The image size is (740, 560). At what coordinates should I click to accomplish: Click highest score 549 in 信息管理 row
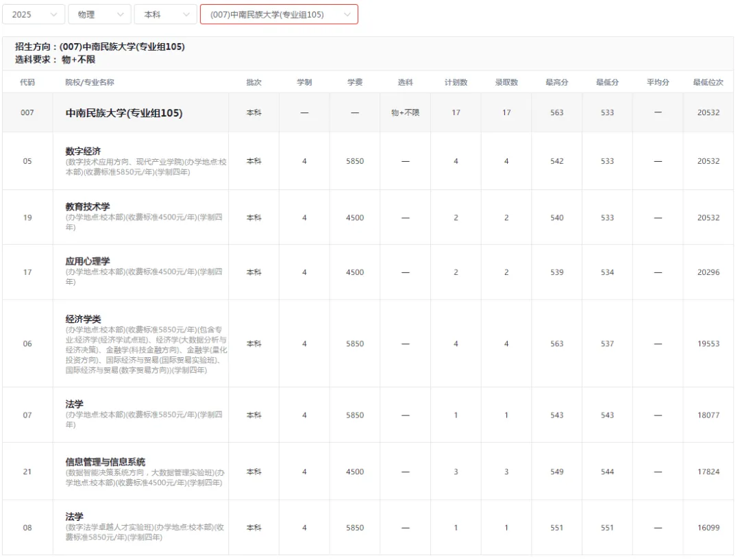coord(557,472)
